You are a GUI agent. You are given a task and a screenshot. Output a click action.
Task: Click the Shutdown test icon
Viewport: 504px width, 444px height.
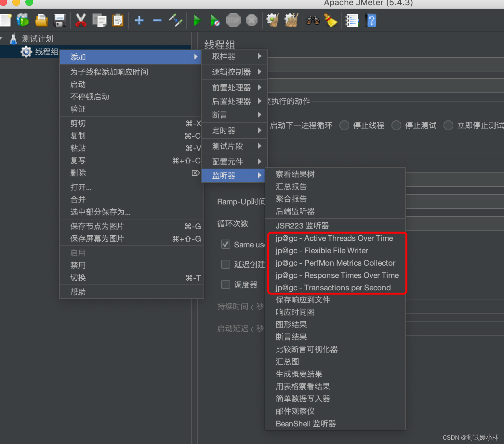coord(252,20)
